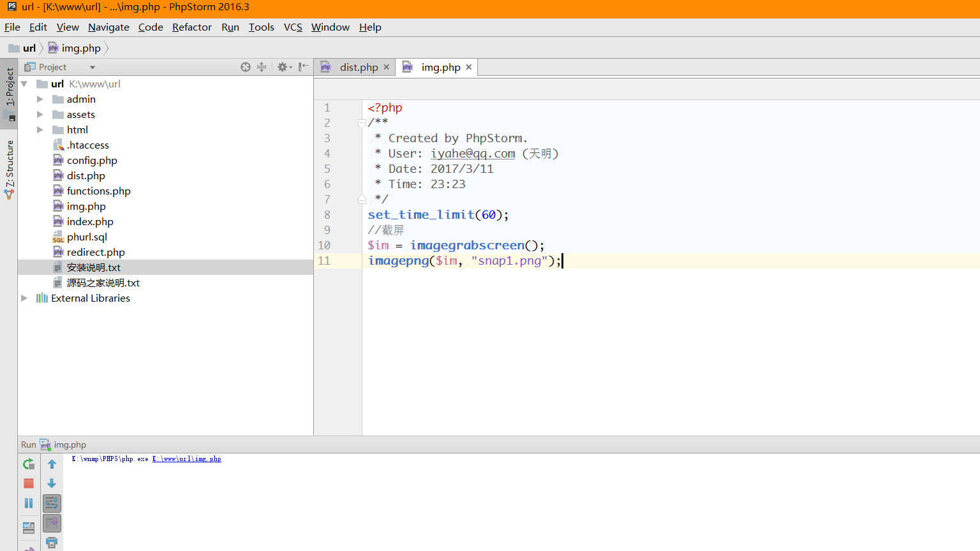Expand the assets folder
The width and height of the screenshot is (980, 551).
[40, 114]
